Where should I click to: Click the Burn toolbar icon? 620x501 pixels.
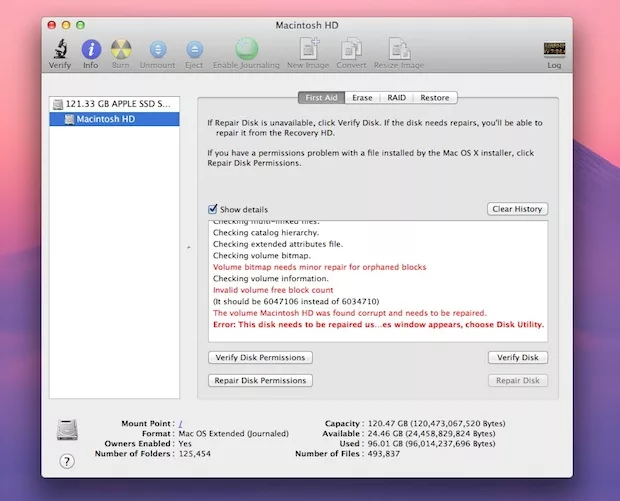point(121,49)
